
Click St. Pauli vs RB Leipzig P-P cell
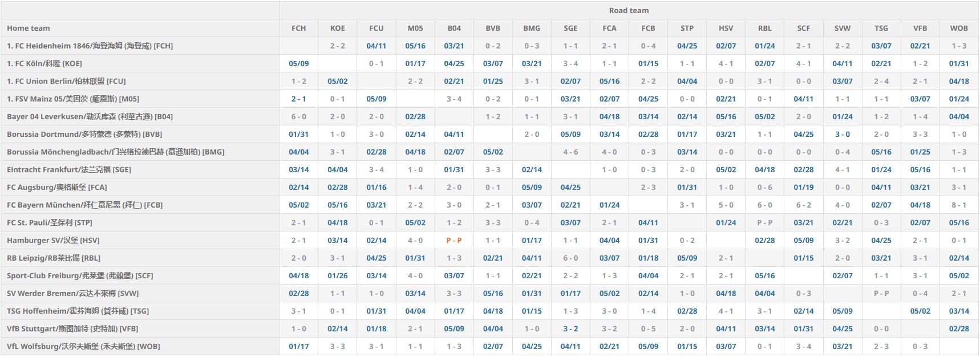coord(764,222)
